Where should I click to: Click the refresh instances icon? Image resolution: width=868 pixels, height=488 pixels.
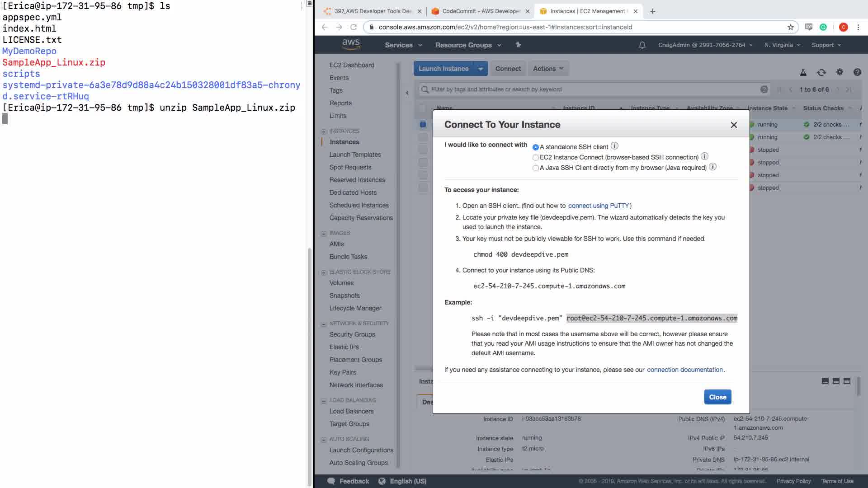[821, 72]
